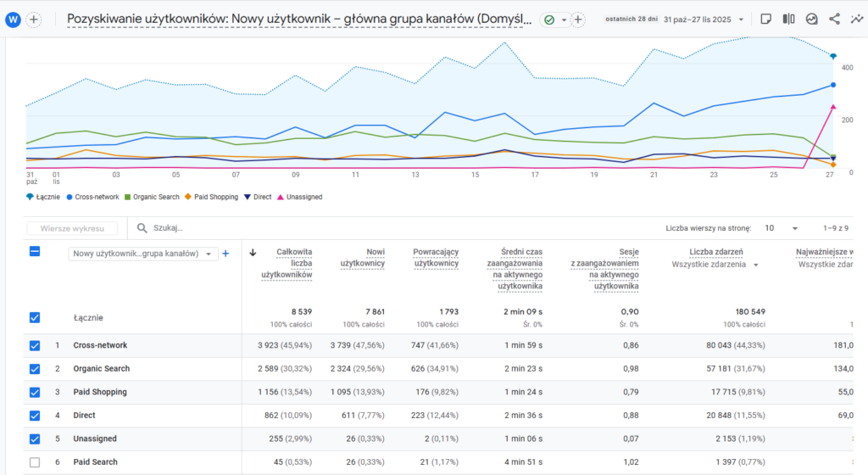Open the Insights sparkline icon

[856, 19]
